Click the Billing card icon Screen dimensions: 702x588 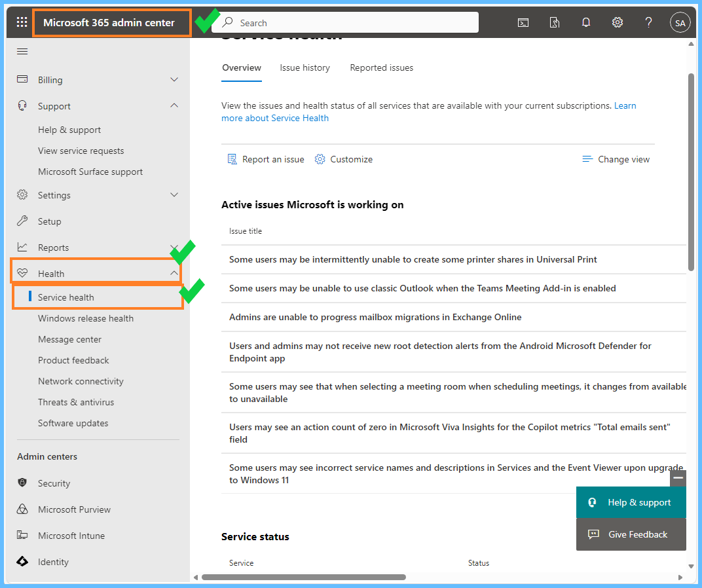(x=22, y=79)
